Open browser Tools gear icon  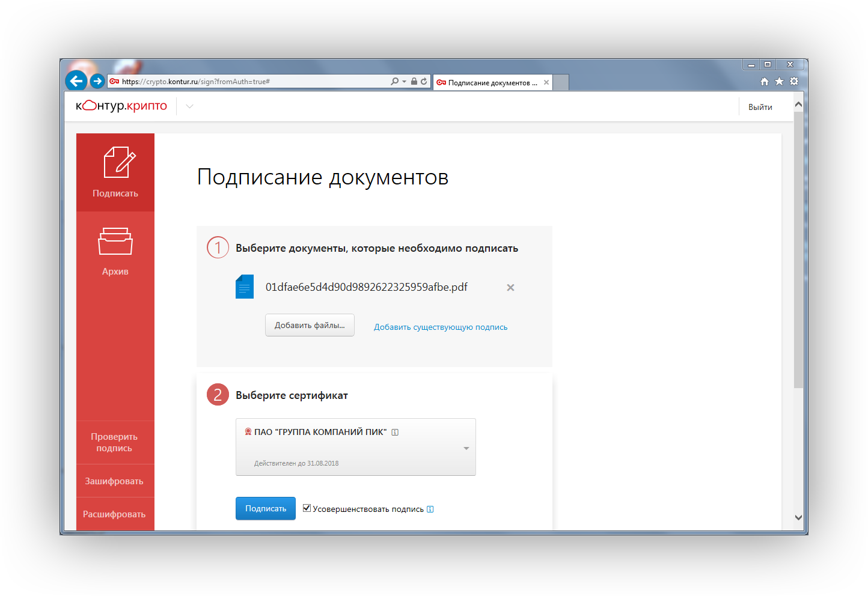(794, 81)
